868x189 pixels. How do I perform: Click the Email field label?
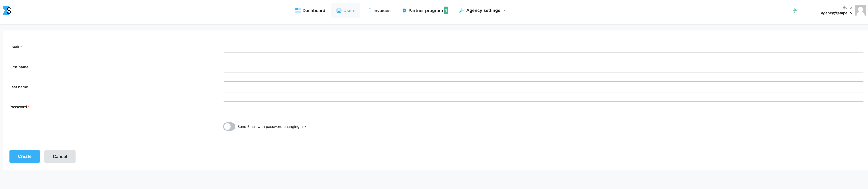coord(14,47)
